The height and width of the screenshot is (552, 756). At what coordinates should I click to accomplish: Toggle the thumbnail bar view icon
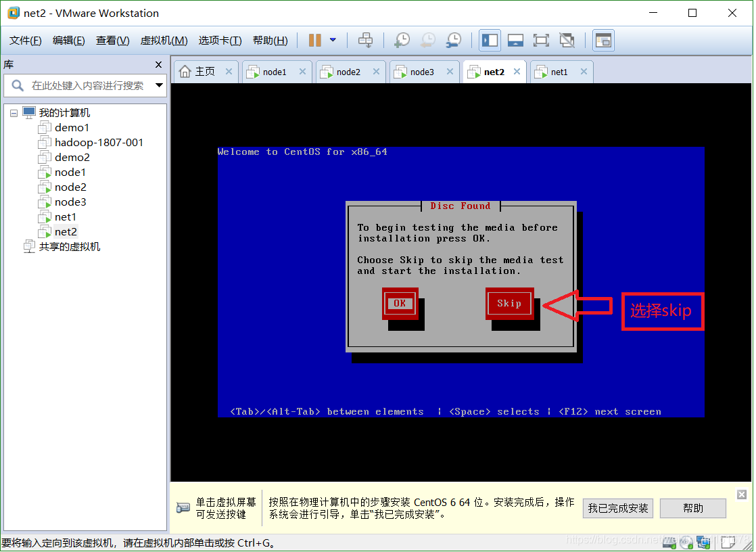click(515, 40)
